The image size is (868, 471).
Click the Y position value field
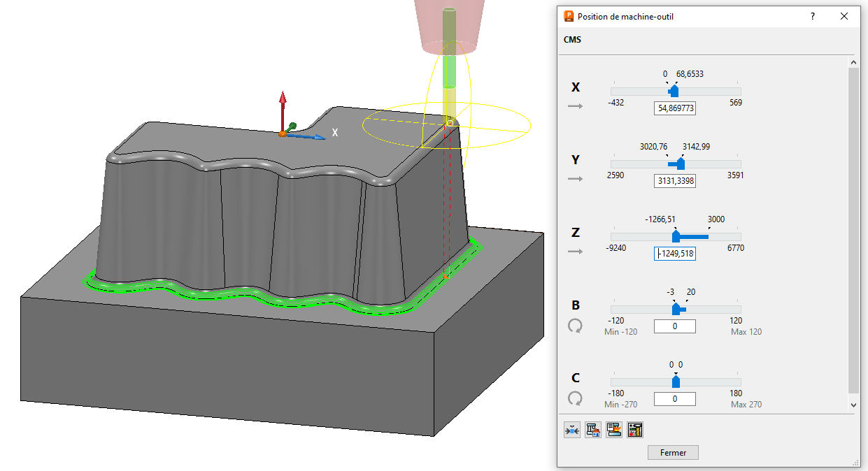point(675,181)
